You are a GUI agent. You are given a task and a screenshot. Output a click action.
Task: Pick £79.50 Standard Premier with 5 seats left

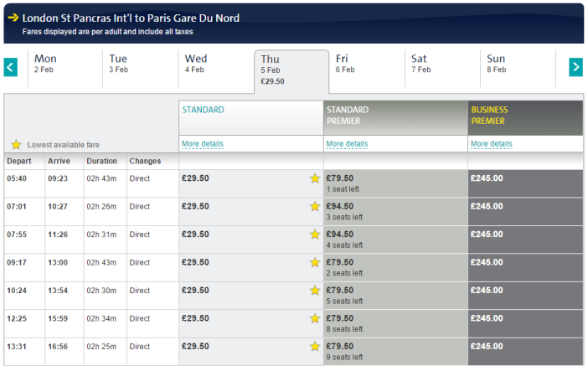pyautogui.click(x=395, y=296)
